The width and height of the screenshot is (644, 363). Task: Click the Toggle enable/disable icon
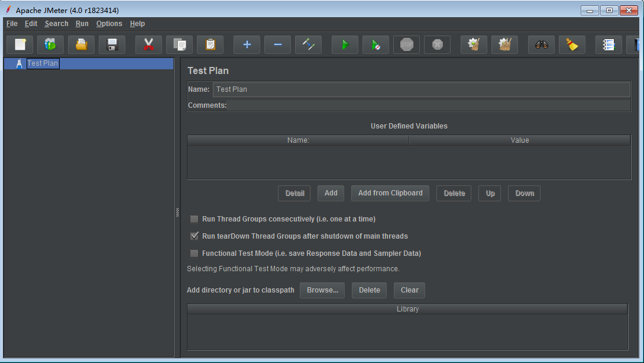309,44
